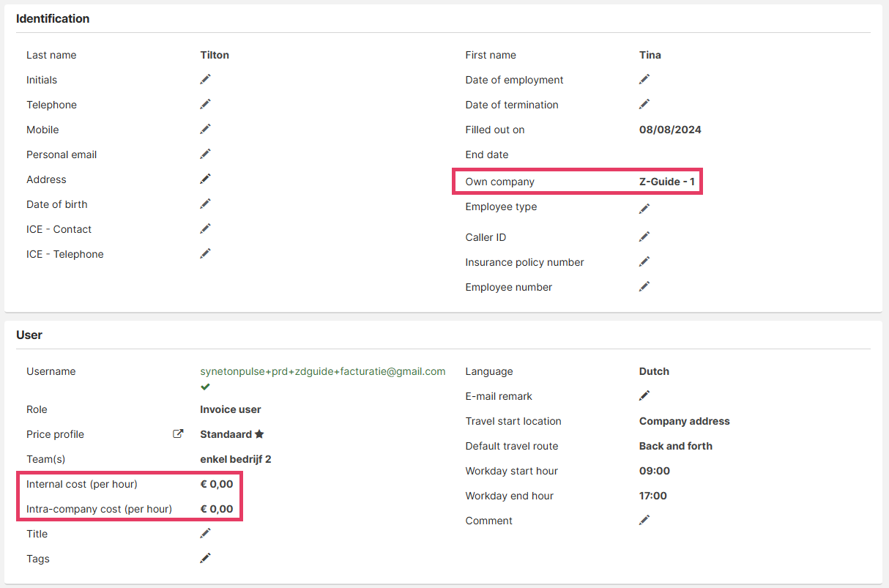Image resolution: width=889 pixels, height=588 pixels.
Task: Click the Internal cost € 0,00 value
Action: 217,484
